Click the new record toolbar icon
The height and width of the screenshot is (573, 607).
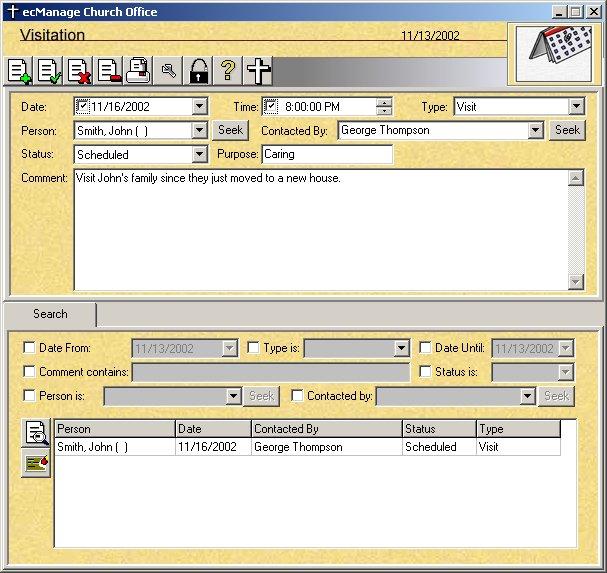[19, 71]
